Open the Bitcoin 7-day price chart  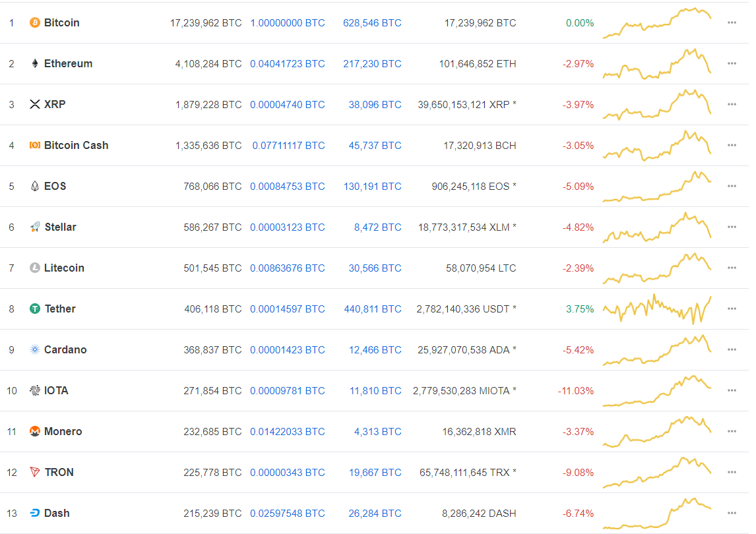click(656, 22)
